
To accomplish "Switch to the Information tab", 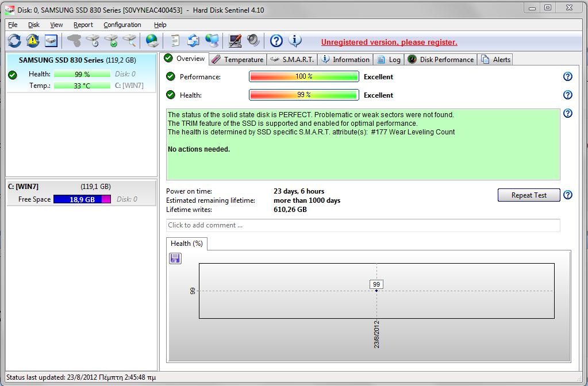I will pos(345,60).
